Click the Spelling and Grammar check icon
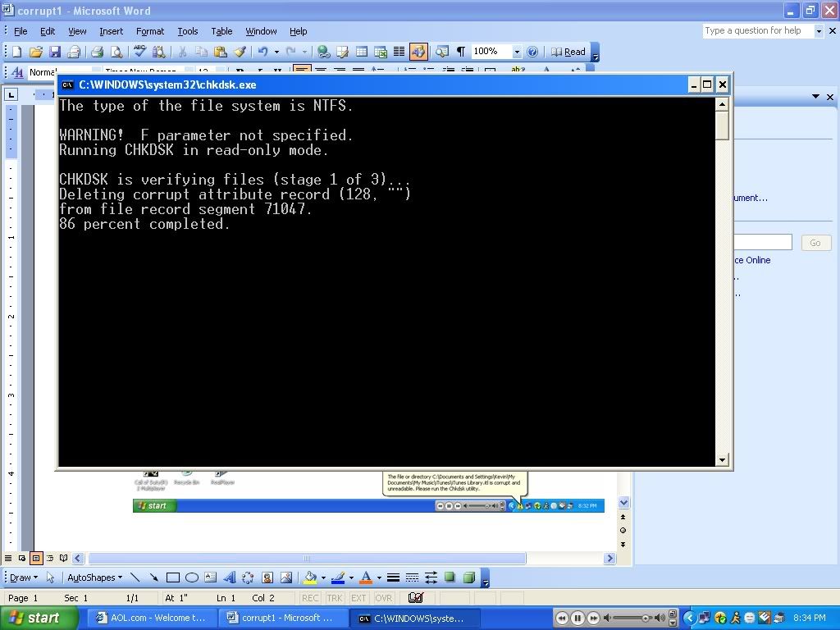 pyautogui.click(x=139, y=52)
